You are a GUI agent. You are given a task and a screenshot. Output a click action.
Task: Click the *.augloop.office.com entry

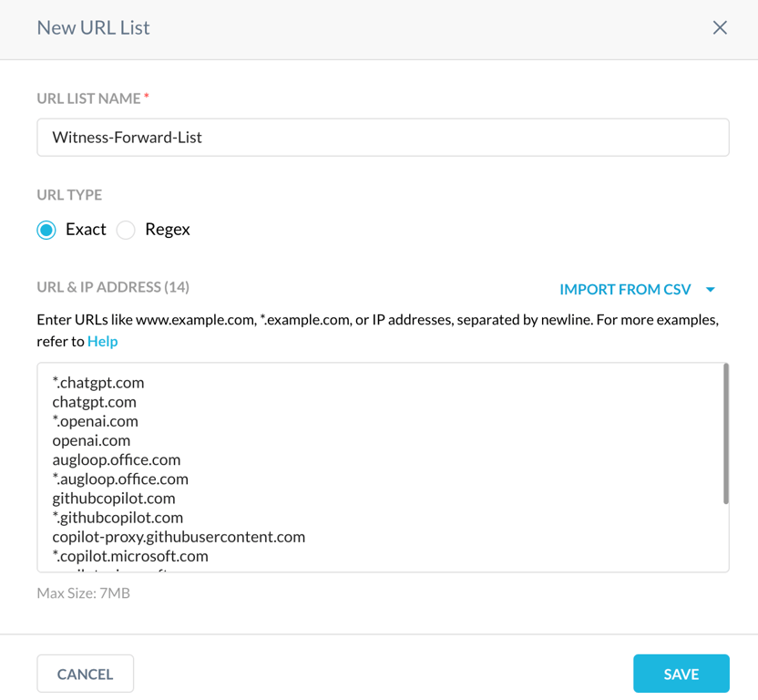[120, 479]
